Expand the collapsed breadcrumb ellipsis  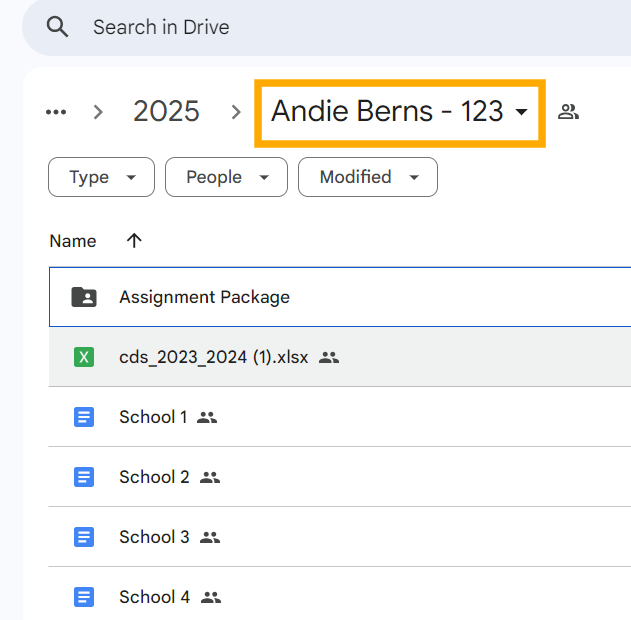pos(56,112)
